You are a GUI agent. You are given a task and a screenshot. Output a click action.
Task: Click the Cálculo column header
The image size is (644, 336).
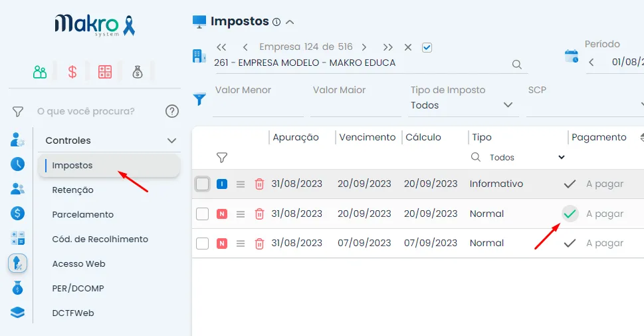423,137
